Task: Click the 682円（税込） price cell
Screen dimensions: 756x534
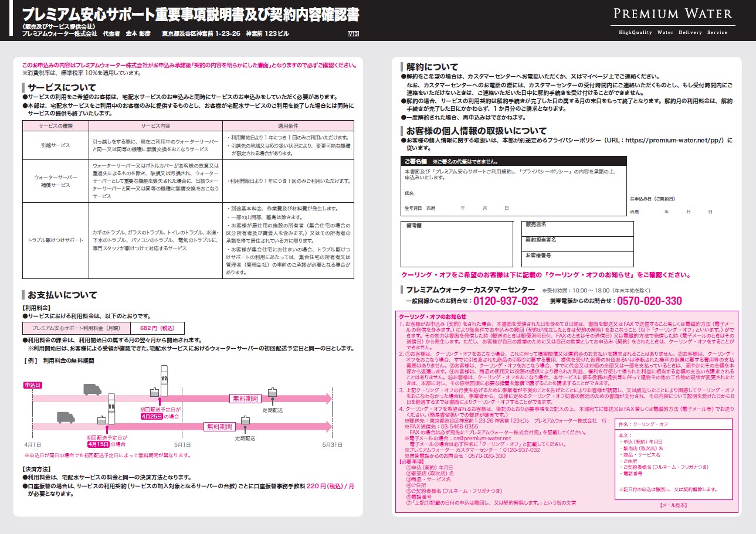Action: coord(157,328)
